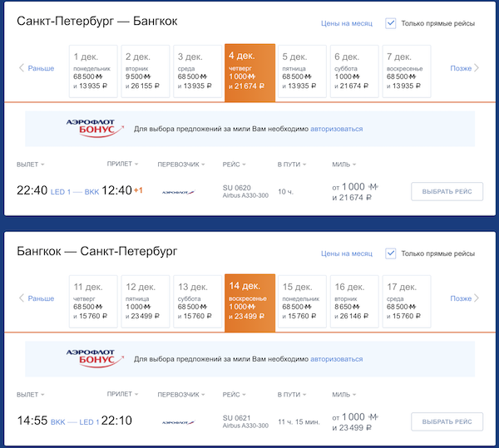Click the Aeroflot carrier logo for flight SU 0620
This screenshot has height=448, width=499.
pos(175,192)
